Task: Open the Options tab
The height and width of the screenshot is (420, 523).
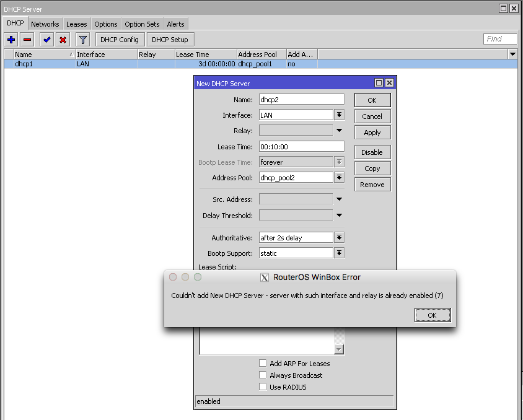Action: [106, 24]
